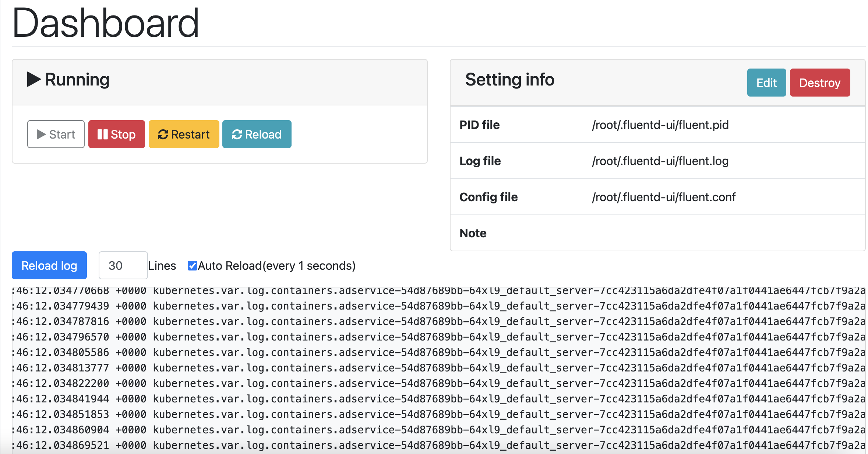This screenshot has width=868, height=454.
Task: Focus the log Lines number field
Action: [x=123, y=265]
